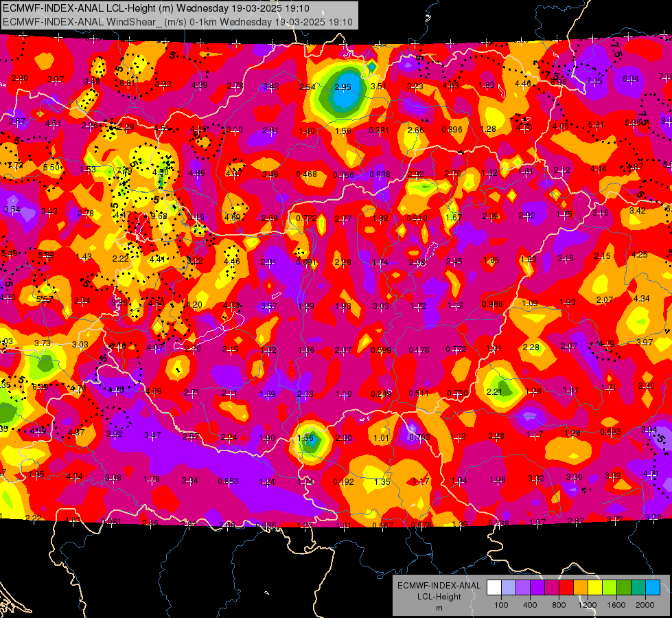This screenshot has height=618, width=672.
Task: Click the wind shear value 0.703
Action: (x=419, y=437)
